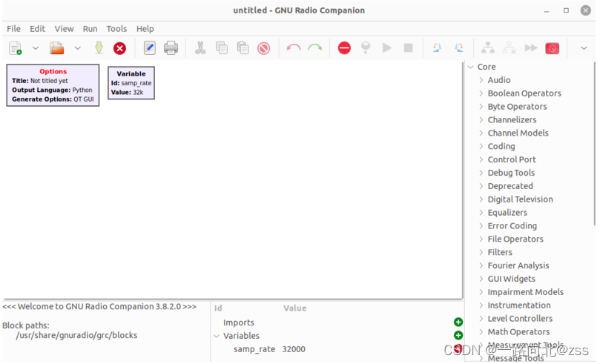This screenshot has height=364, width=600.
Task: Toggle hide disabled blocks red icon
Action: pos(553,48)
